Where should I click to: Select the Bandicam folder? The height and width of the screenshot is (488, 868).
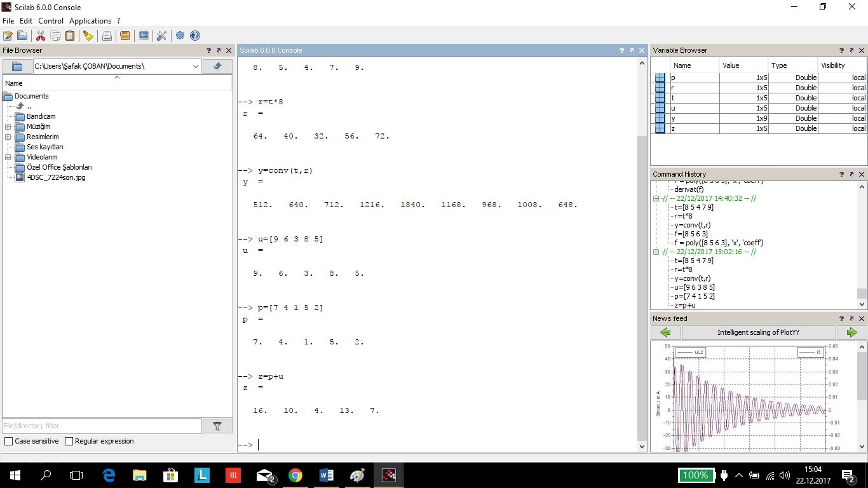(41, 116)
